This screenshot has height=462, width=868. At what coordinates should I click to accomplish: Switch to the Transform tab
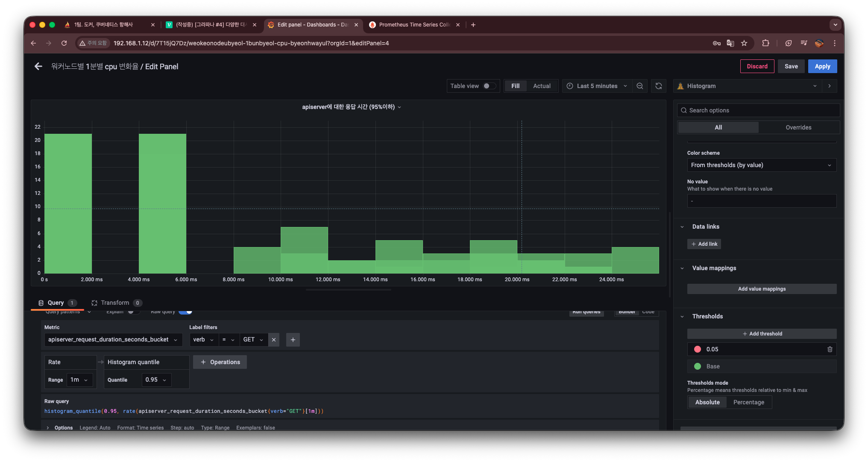tap(114, 303)
